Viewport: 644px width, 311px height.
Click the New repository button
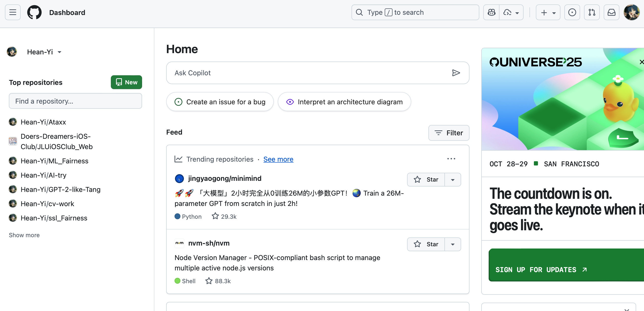(126, 82)
